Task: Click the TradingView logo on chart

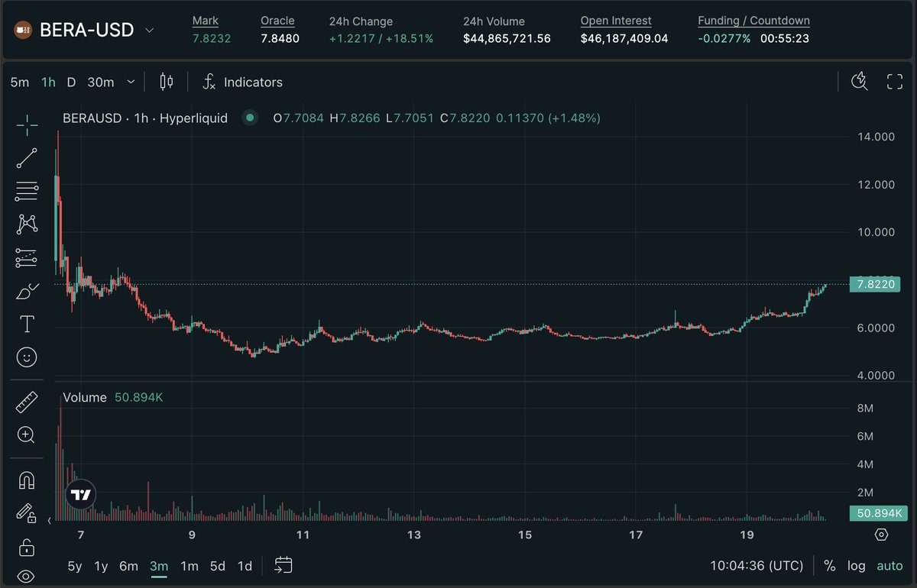Action: [x=81, y=495]
